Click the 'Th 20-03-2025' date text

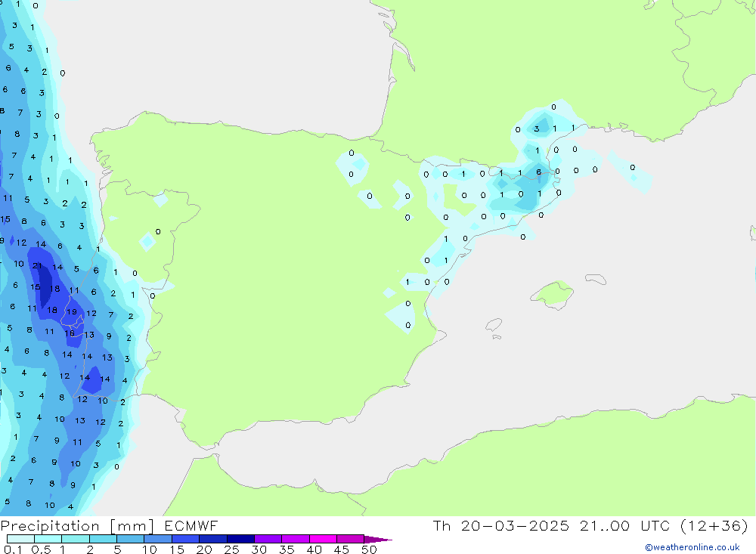point(501,526)
